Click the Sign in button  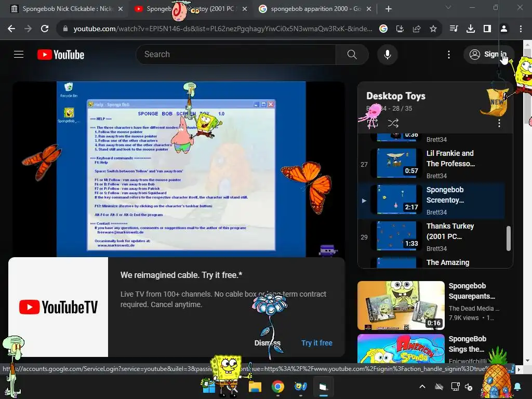pyautogui.click(x=488, y=54)
